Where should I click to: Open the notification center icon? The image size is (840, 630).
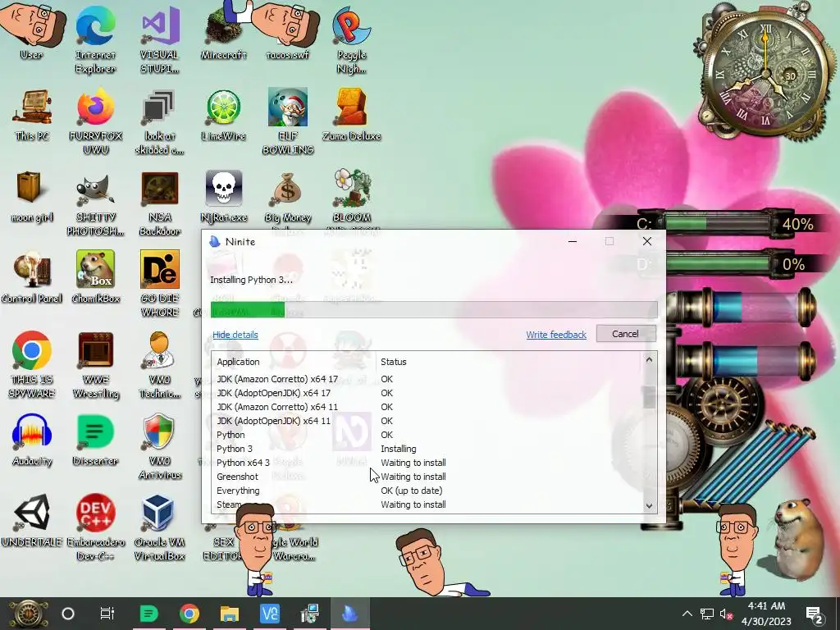pyautogui.click(x=815, y=614)
